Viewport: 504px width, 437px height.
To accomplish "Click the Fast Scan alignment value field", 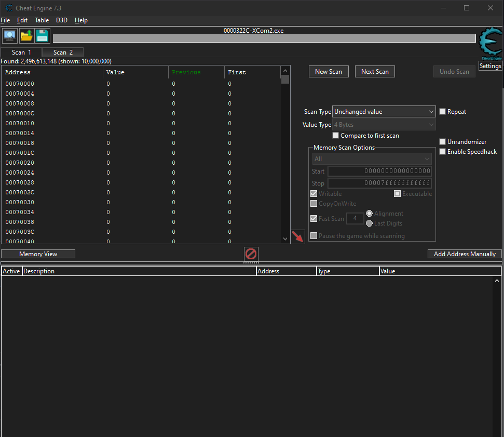I will coord(355,218).
